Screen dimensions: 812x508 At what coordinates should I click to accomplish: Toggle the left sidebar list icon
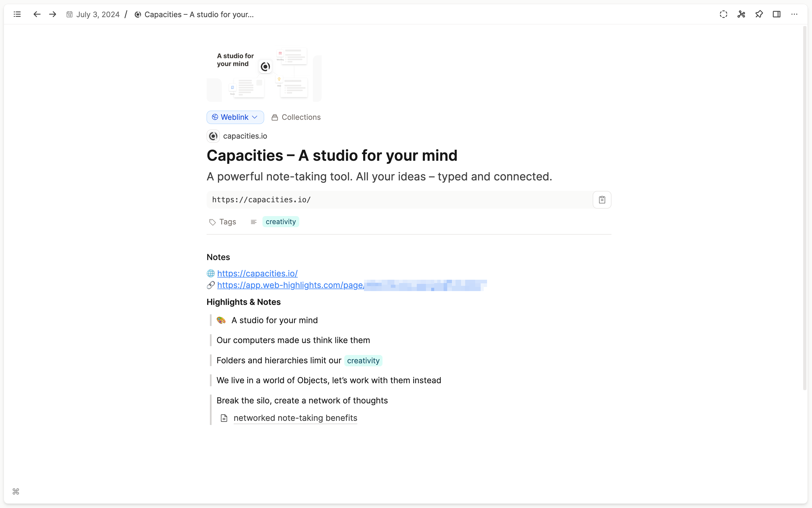[17, 14]
